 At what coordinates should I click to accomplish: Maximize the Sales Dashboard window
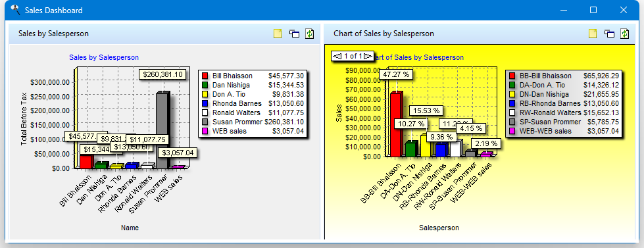593,10
